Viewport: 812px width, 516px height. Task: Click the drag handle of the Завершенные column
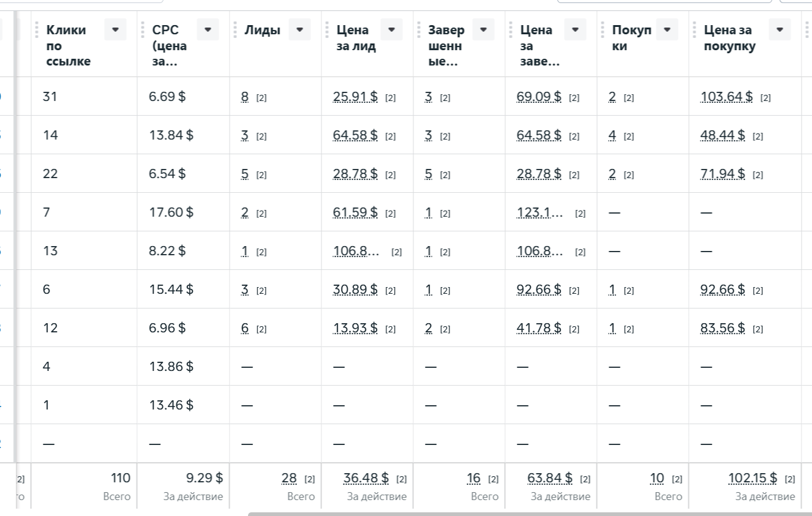click(x=418, y=29)
